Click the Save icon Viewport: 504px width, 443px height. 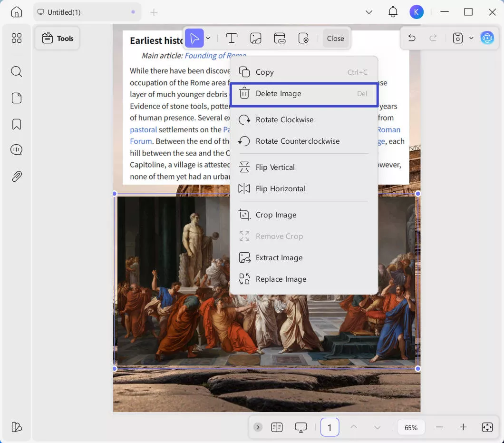457,38
